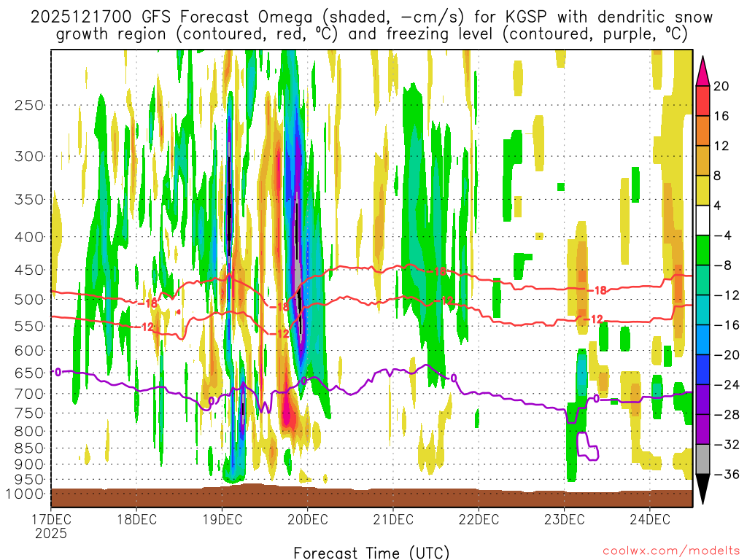This screenshot has width=747, height=560.
Task: Select the colorbar value label −32
Action: (x=727, y=444)
